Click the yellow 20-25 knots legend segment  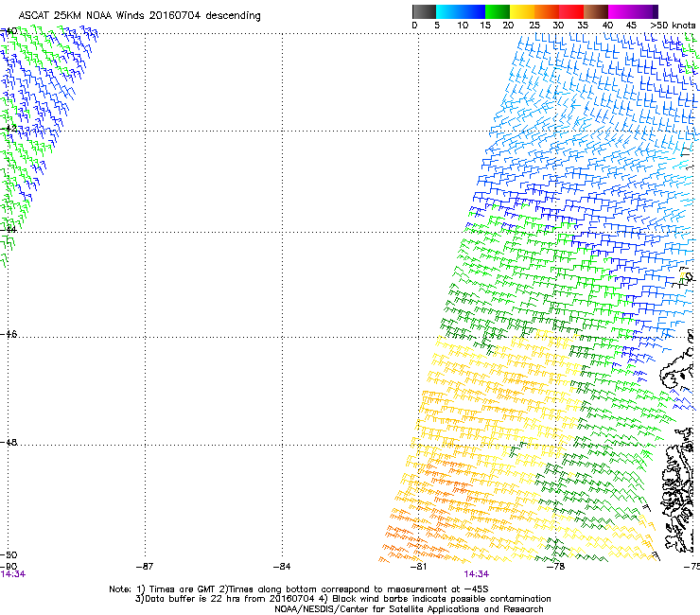click(x=522, y=11)
